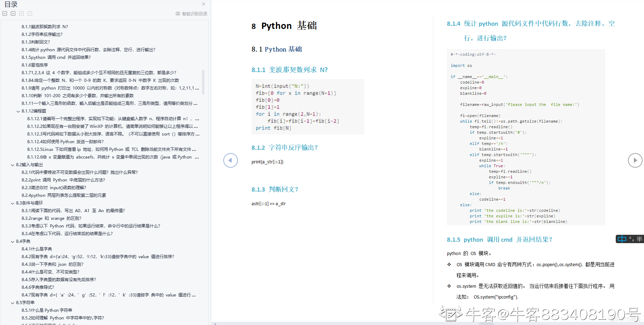Toggle the IME punctuation mode symbol

(x=631, y=239)
